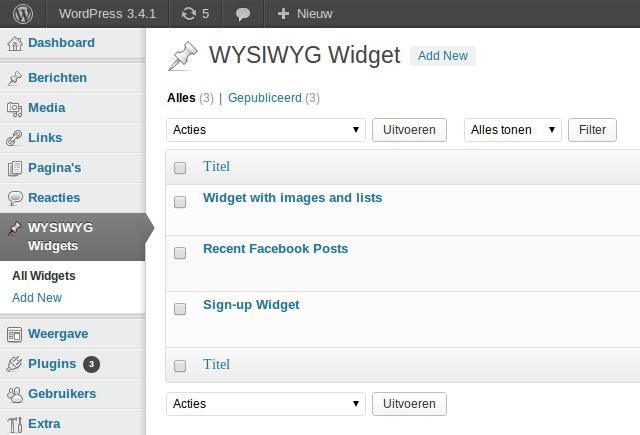The image size is (640, 435).
Task: Click the WordPress logo icon
Action: [x=23, y=14]
